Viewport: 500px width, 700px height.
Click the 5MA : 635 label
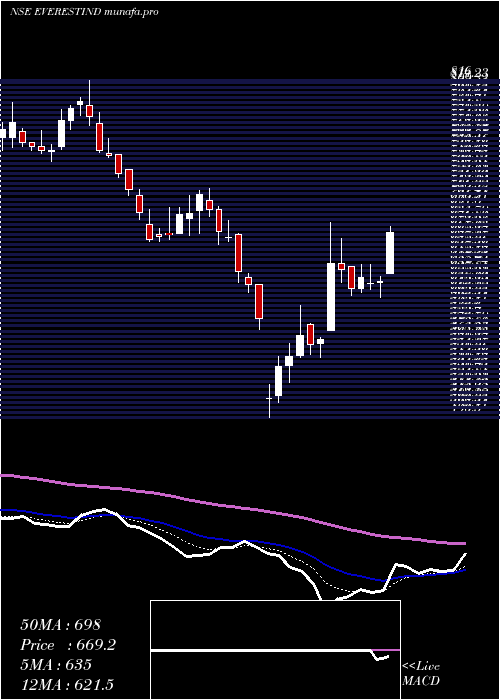(x=56, y=665)
